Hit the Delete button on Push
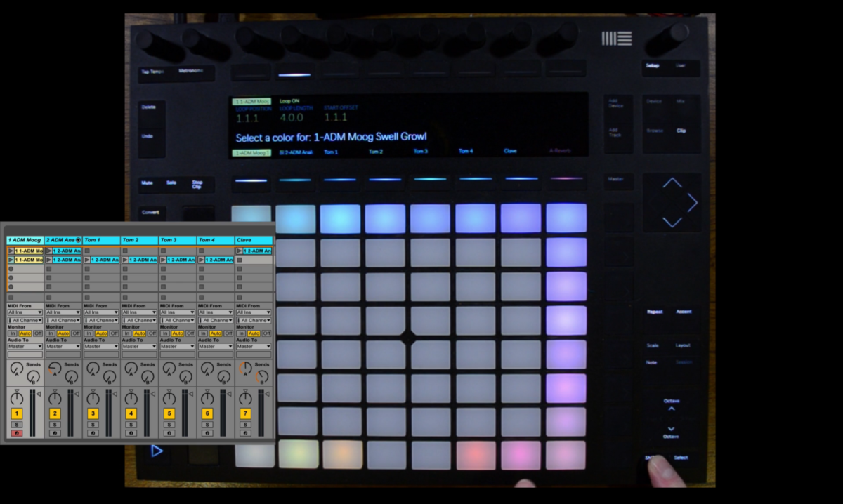 click(149, 107)
